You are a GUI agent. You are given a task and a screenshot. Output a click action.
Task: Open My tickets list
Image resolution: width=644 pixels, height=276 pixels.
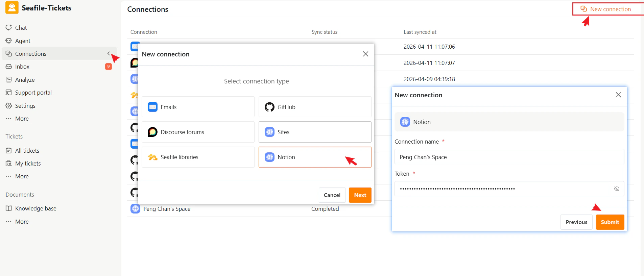click(x=59, y=164)
